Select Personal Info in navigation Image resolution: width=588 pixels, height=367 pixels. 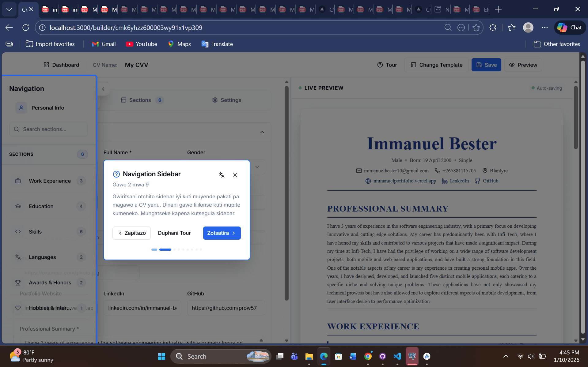pyautogui.click(x=49, y=108)
